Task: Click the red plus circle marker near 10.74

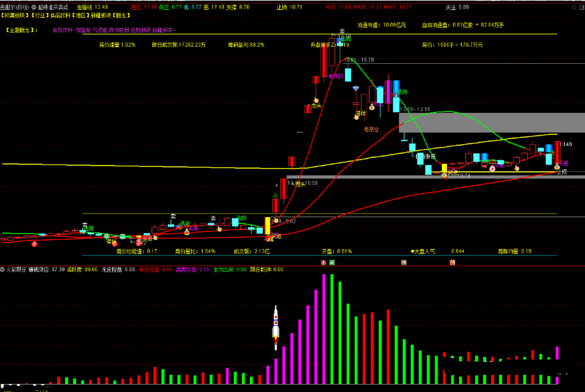Action: pos(492,169)
